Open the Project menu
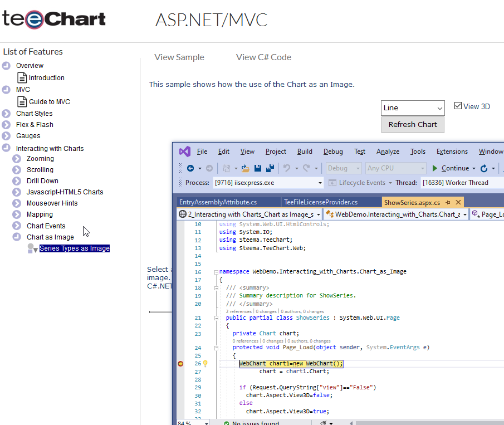Screen dimensions: 504x425 pyautogui.click(x=276, y=152)
